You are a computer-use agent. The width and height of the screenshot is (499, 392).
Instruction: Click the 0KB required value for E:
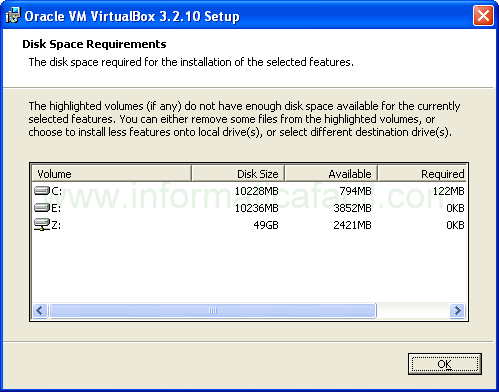point(455,208)
